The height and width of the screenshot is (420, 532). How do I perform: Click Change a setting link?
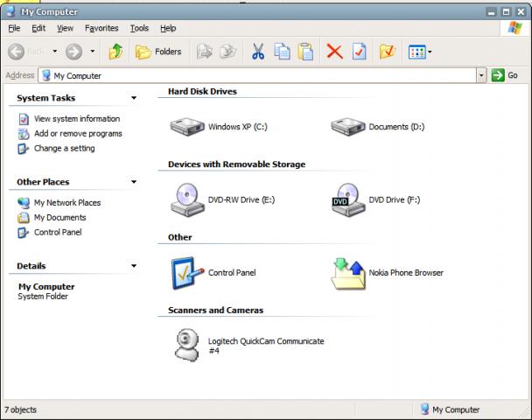click(x=65, y=148)
